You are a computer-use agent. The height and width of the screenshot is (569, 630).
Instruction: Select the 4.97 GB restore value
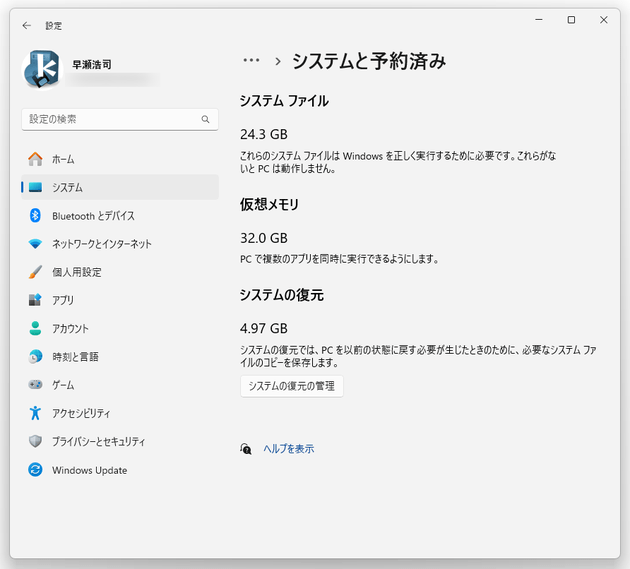point(264,329)
